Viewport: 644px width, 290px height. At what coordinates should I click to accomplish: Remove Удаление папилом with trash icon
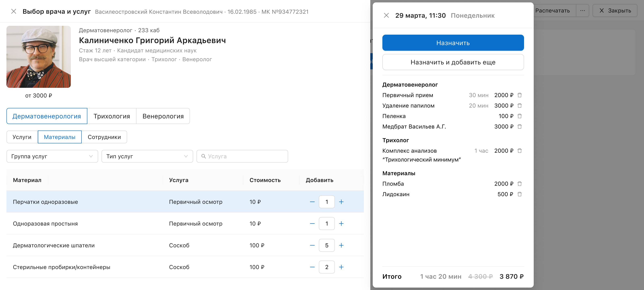tap(519, 106)
